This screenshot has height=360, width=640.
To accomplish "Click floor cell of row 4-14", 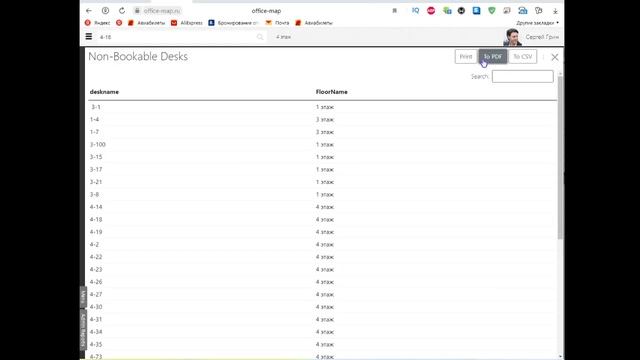I will (324, 207).
